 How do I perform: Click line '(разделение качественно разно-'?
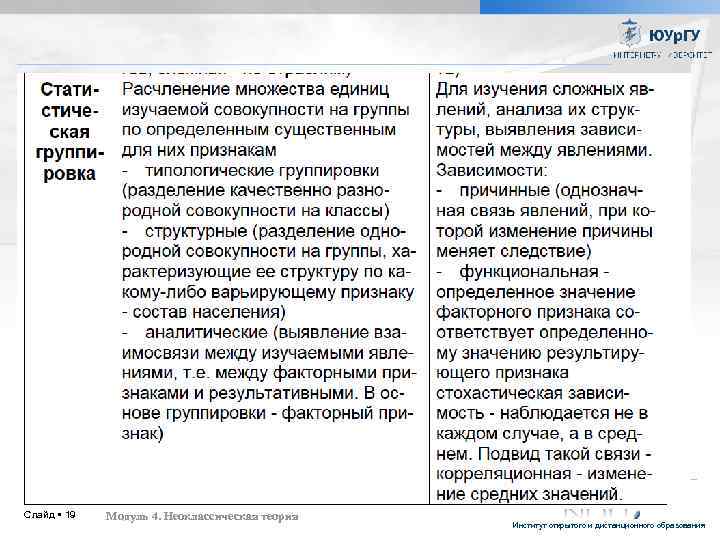coord(256,191)
